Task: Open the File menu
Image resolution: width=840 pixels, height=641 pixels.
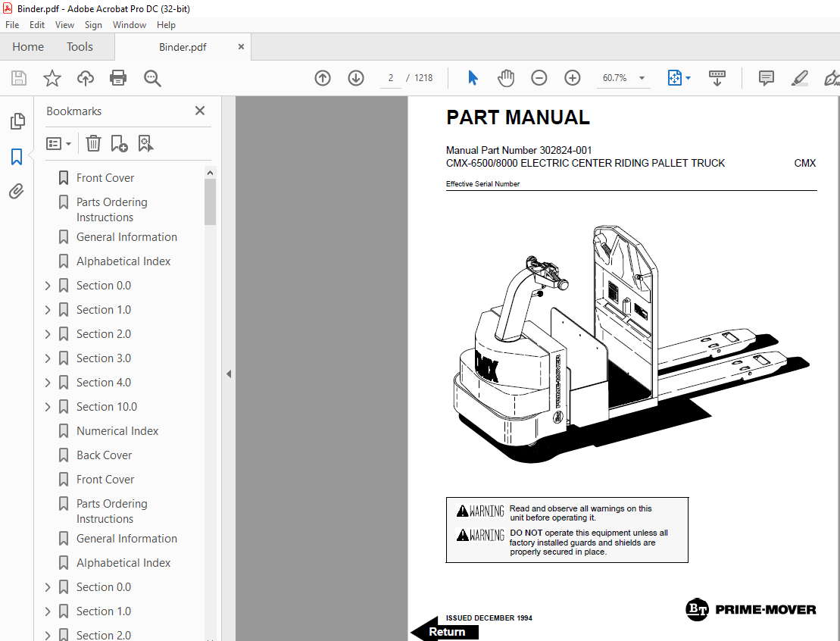Action: (12, 25)
